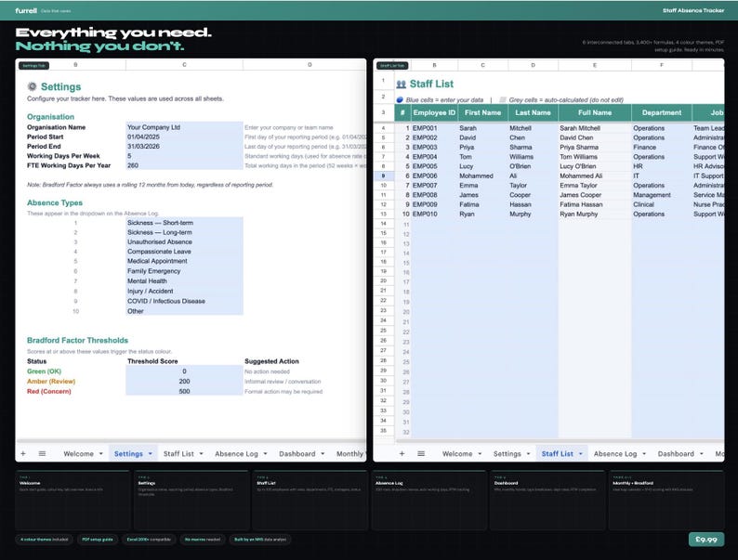This screenshot has width=738, height=560.
Task: Select the Period End value 31/03/2026
Action: tap(184, 146)
